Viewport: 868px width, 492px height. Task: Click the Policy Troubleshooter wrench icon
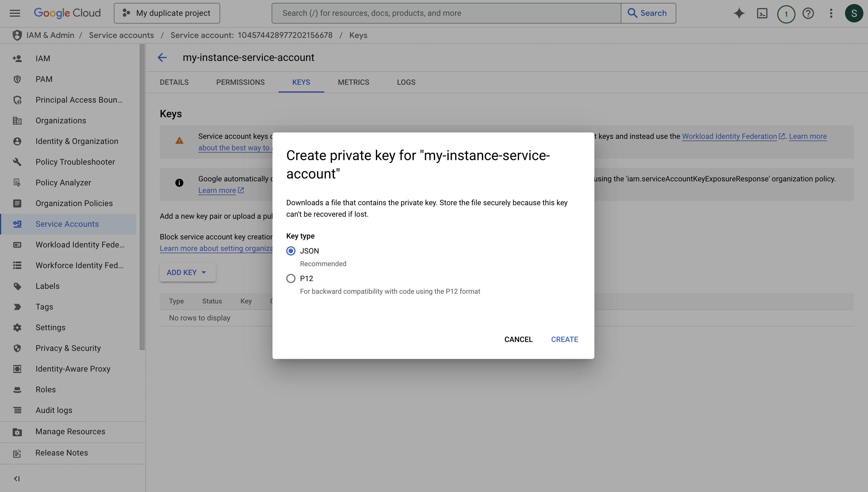point(17,162)
